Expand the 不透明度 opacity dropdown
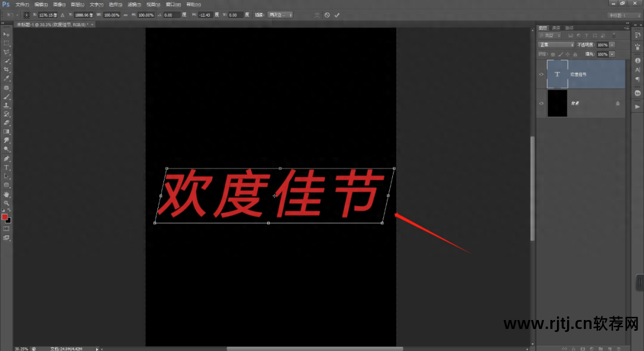 (611, 45)
